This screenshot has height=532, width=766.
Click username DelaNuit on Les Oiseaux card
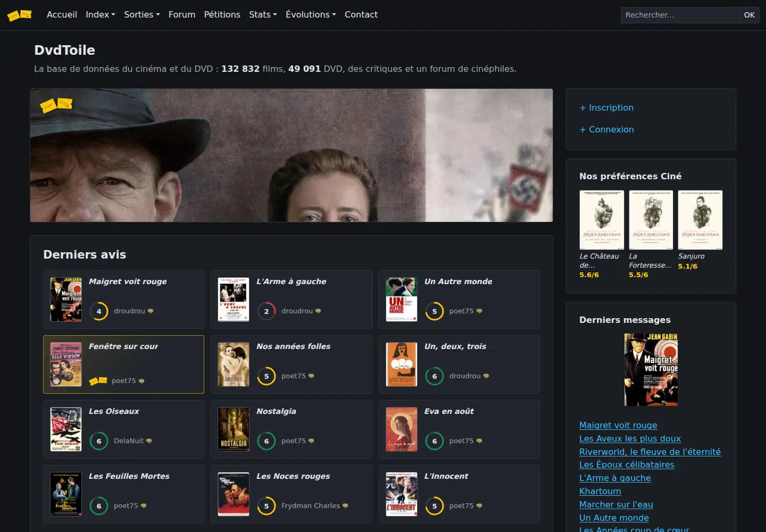(129, 441)
